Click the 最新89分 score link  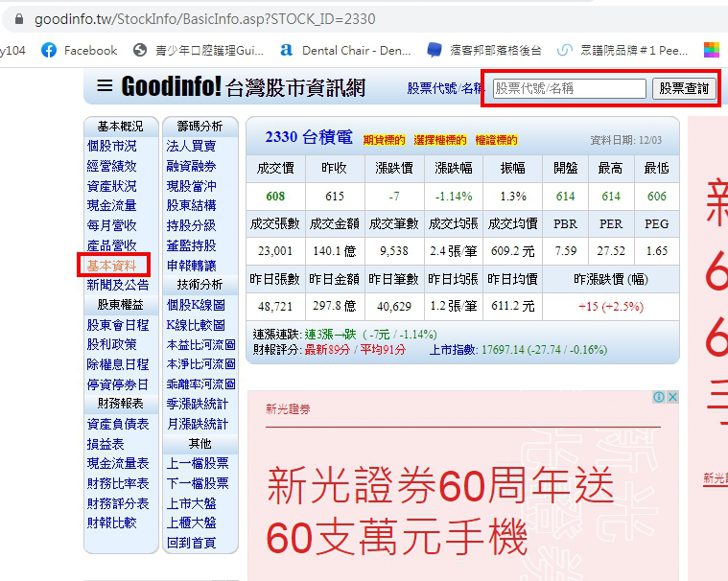pyautogui.click(x=327, y=350)
